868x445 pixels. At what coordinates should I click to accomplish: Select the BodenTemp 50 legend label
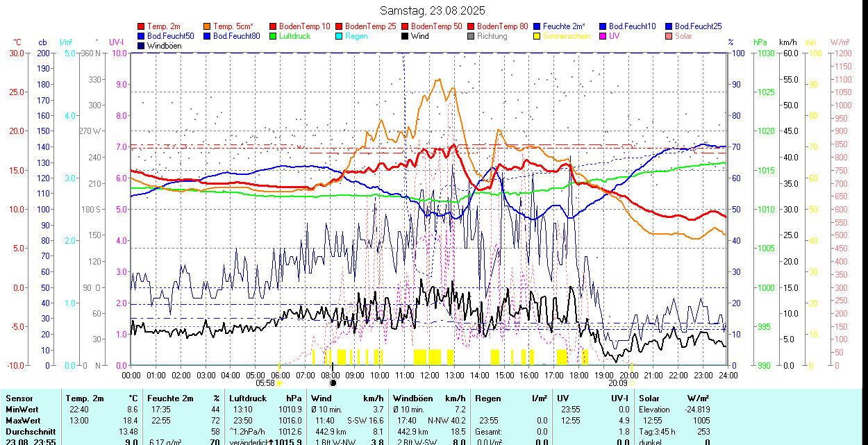coord(437,26)
